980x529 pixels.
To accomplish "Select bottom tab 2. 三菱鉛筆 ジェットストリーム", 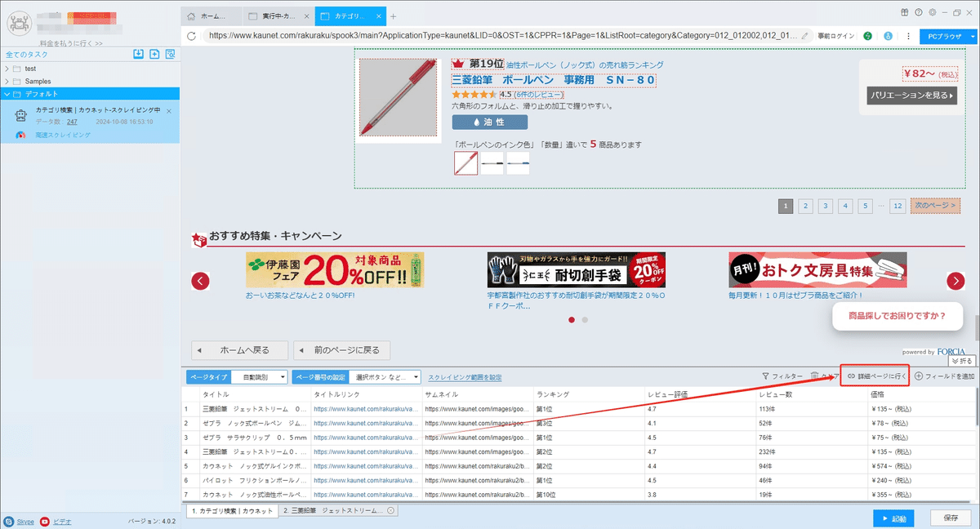I will tap(338, 510).
